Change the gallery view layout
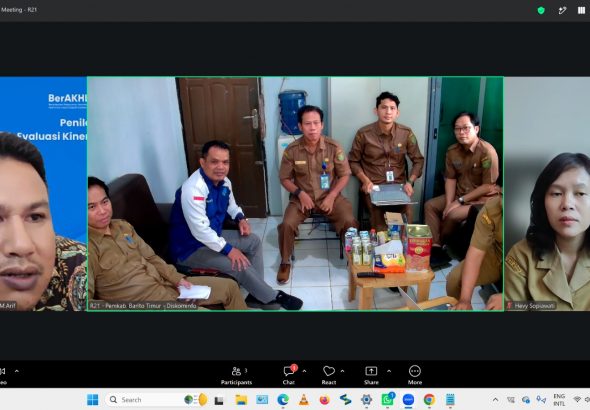 581,11
